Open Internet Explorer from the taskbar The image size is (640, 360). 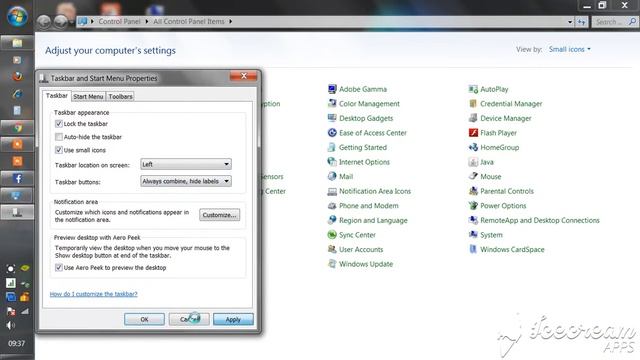17,94
